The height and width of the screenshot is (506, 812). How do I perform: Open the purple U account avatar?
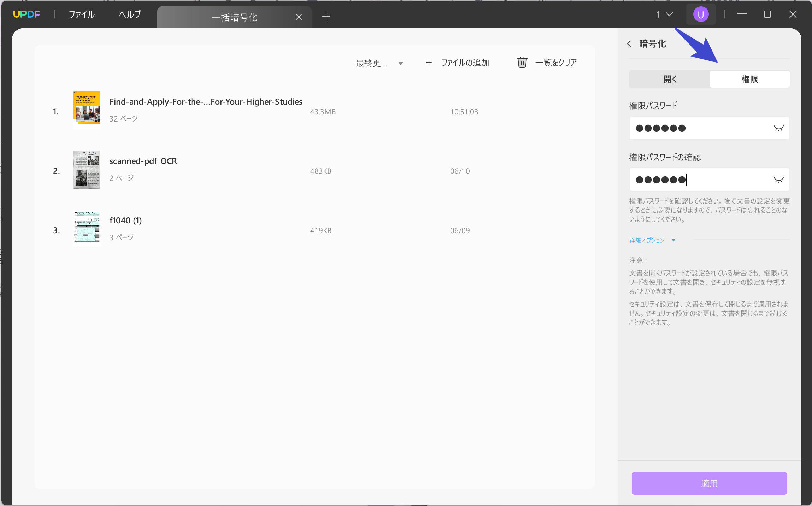coord(701,14)
